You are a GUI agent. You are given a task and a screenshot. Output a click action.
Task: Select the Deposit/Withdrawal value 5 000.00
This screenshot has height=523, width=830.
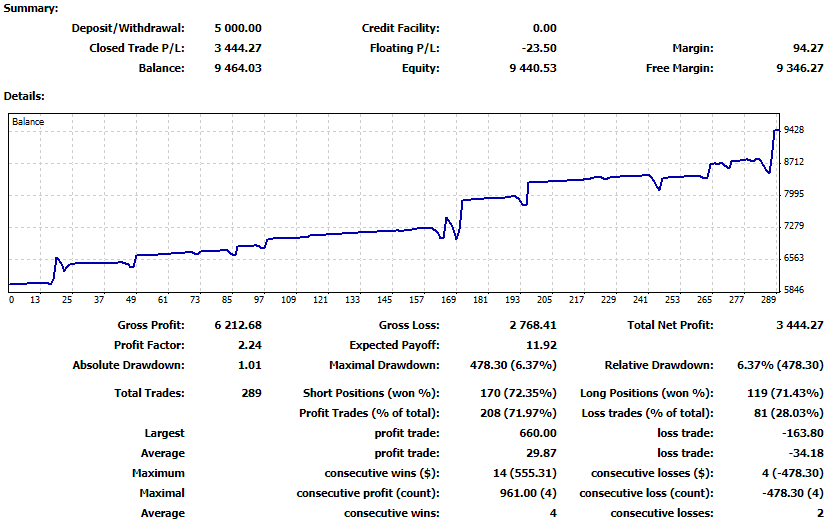pos(238,28)
